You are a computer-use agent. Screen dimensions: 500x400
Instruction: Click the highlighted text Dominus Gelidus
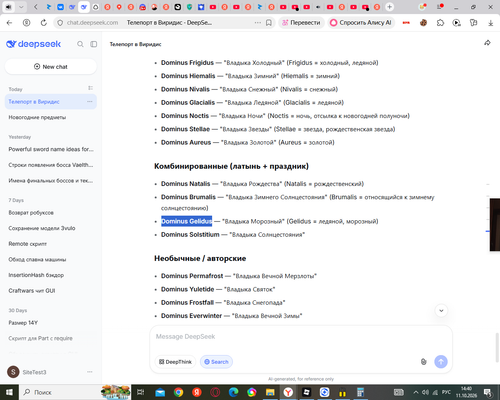[187, 221]
